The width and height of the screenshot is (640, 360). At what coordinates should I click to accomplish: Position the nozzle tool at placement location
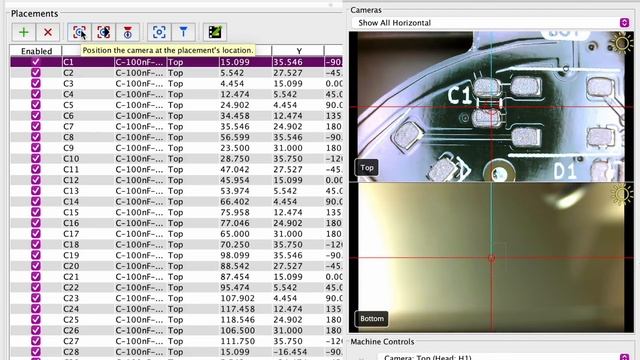click(x=128, y=32)
